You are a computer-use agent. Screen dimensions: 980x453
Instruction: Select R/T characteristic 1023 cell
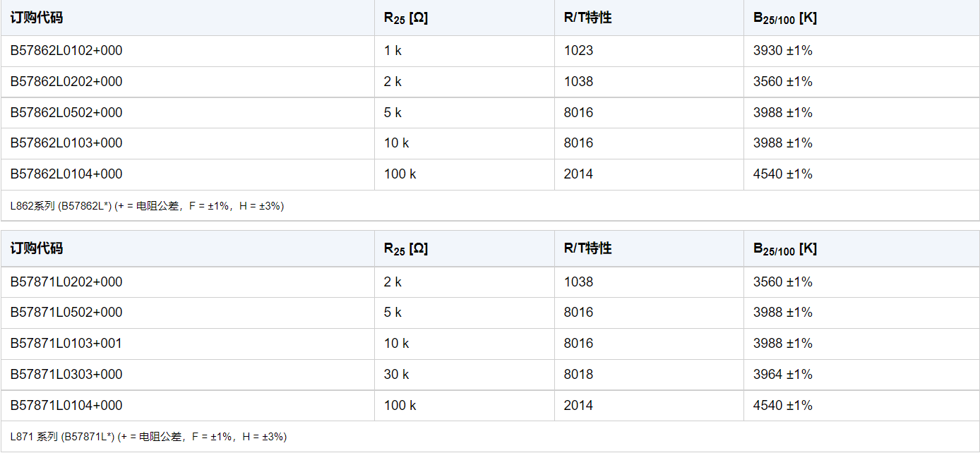[x=578, y=51]
